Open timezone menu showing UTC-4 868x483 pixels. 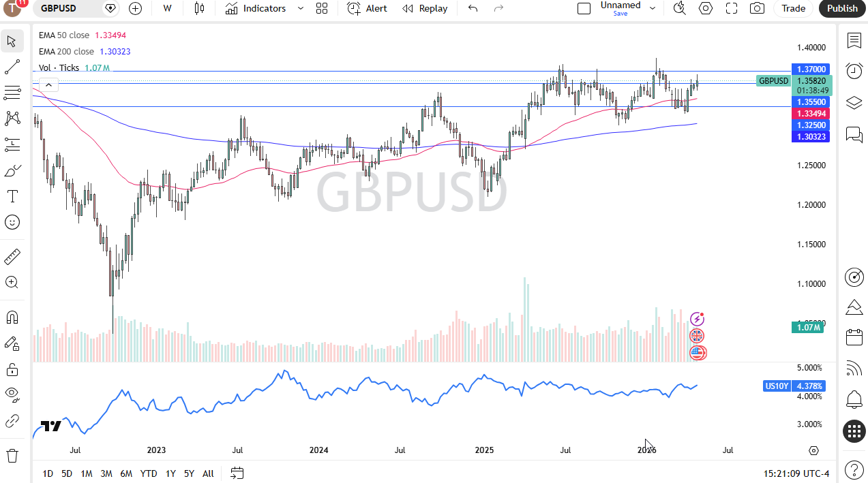tap(797, 473)
